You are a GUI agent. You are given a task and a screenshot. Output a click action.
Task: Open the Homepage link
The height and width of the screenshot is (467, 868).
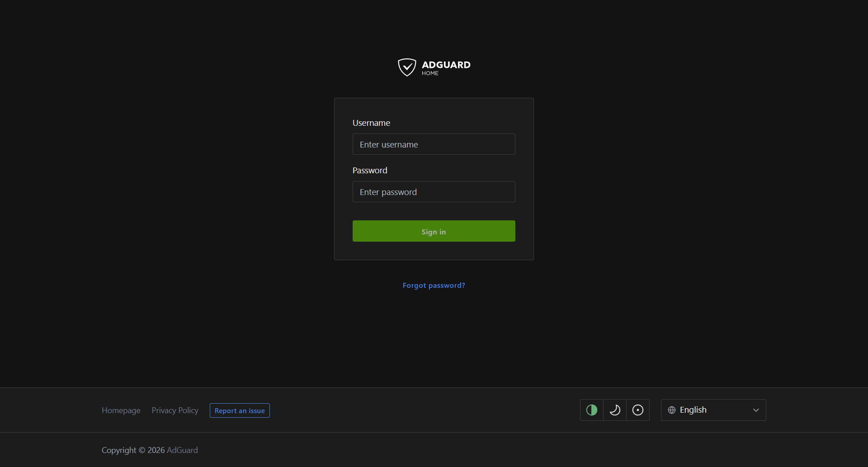[x=121, y=410]
